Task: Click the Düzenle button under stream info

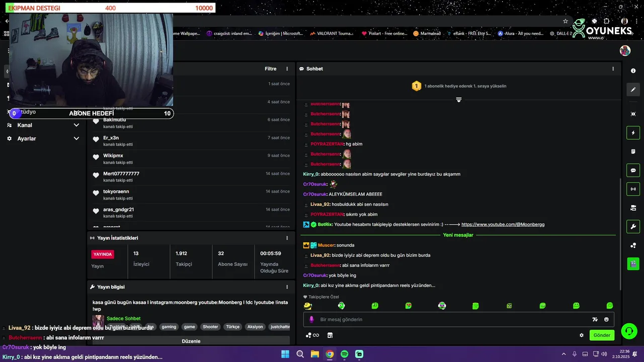Action: coord(191,341)
